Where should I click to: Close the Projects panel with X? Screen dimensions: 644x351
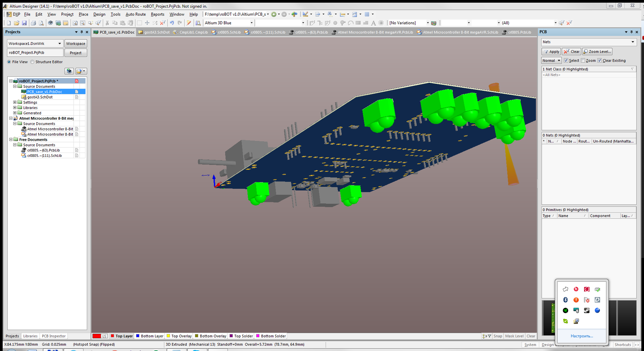[87, 32]
